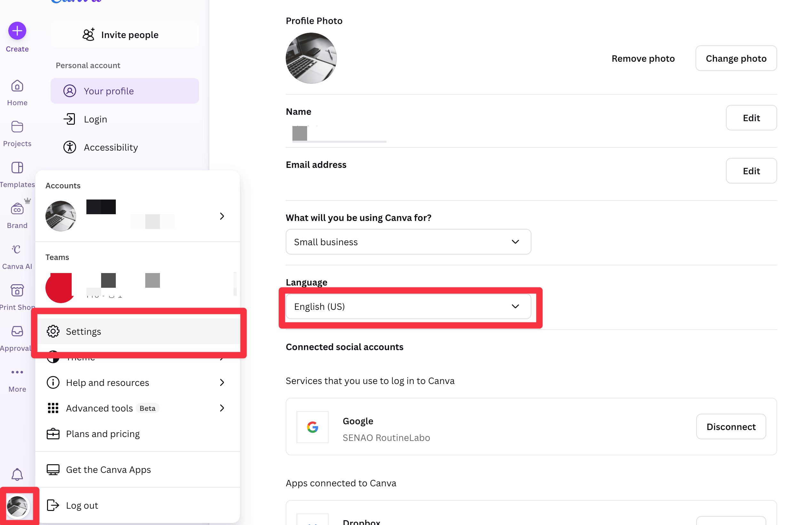The image size is (812, 525).
Task: Disconnect the Google account
Action: pyautogui.click(x=730, y=427)
